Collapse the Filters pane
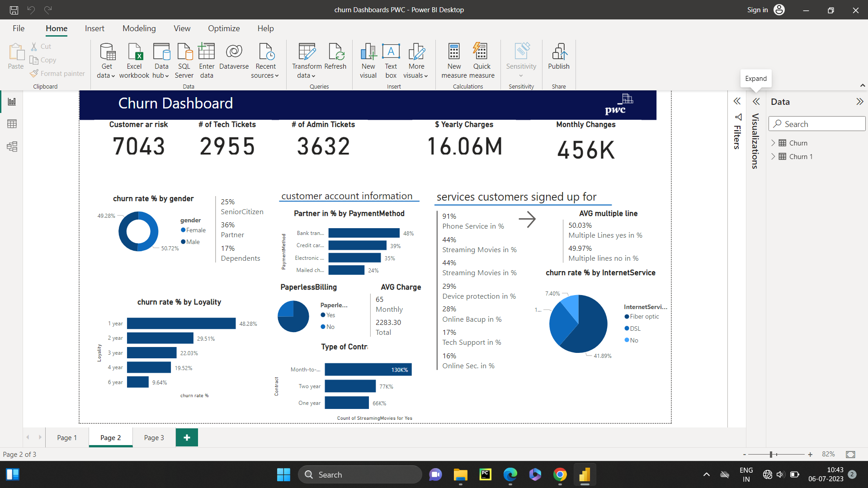 coord(737,101)
